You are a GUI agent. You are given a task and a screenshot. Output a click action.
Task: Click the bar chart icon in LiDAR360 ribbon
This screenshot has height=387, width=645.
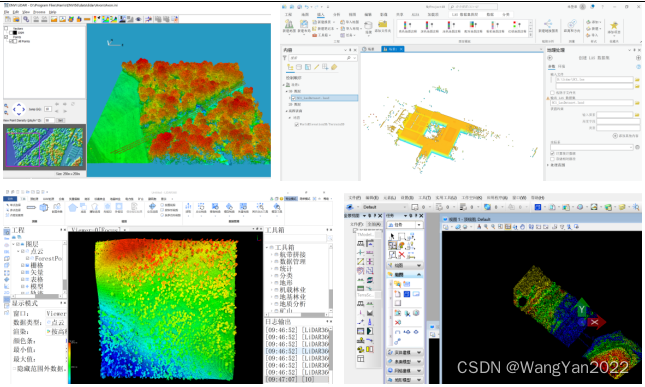coord(188,207)
